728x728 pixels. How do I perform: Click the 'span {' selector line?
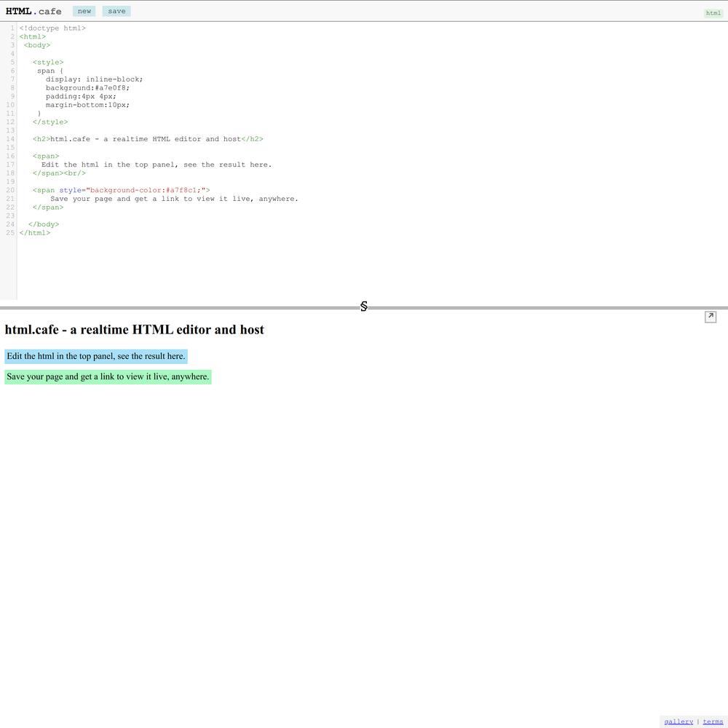(50, 71)
